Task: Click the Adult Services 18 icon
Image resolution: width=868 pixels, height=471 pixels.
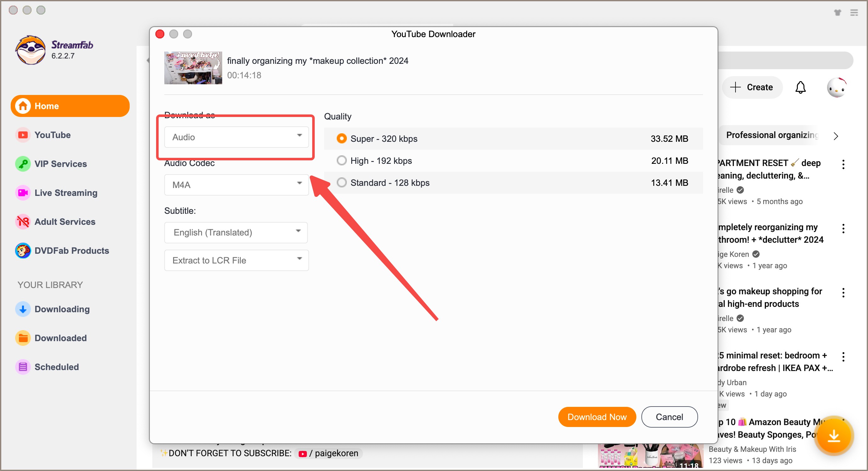Action: click(23, 222)
